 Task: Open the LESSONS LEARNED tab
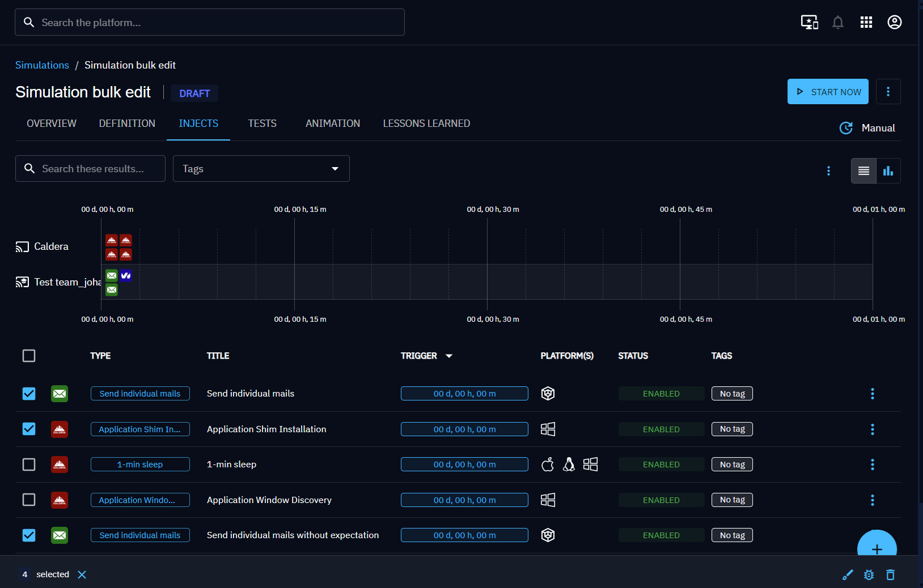pyautogui.click(x=426, y=123)
